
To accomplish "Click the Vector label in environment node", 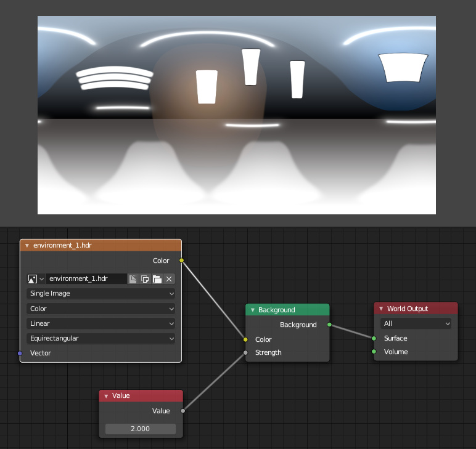I will click(x=40, y=353).
